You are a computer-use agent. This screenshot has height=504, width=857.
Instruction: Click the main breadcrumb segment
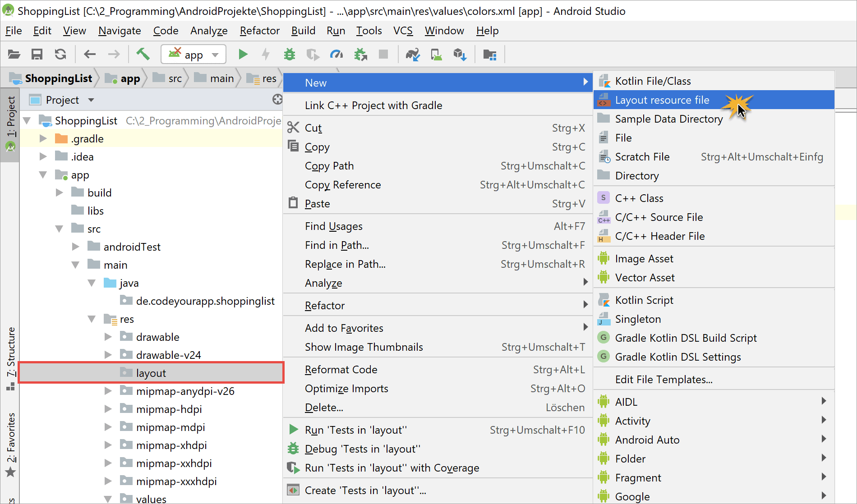coord(214,78)
